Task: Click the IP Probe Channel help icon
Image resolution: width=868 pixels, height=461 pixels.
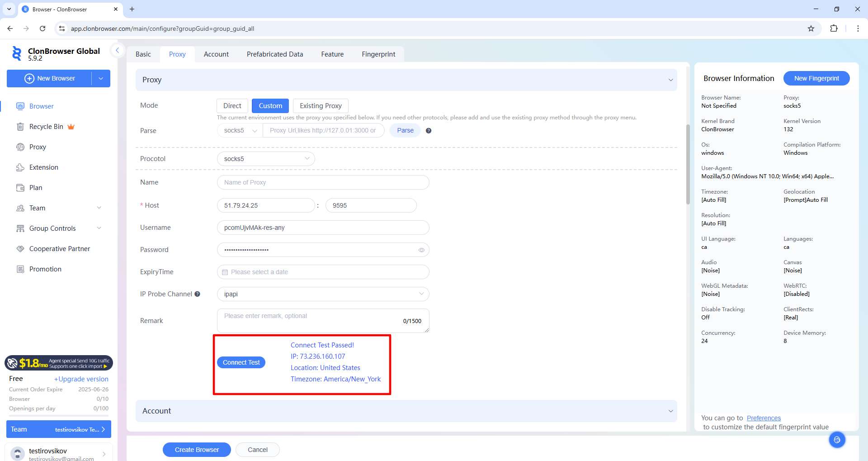Action: click(x=197, y=294)
